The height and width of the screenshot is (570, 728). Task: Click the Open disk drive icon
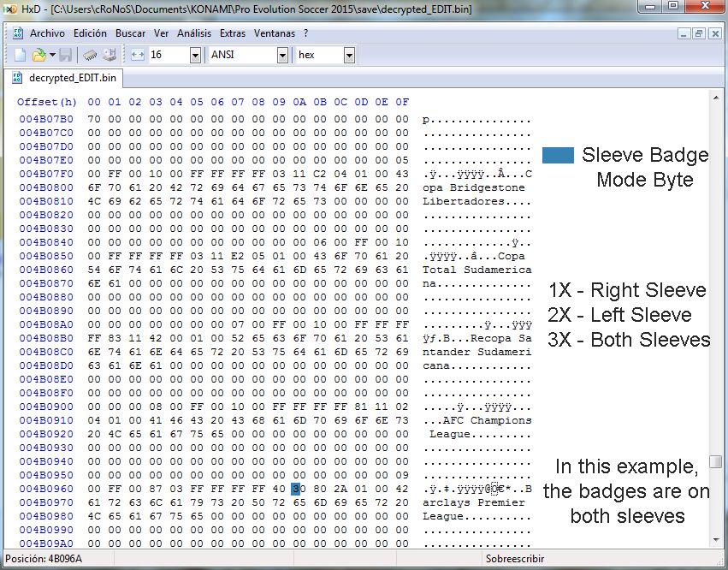pos(109,55)
